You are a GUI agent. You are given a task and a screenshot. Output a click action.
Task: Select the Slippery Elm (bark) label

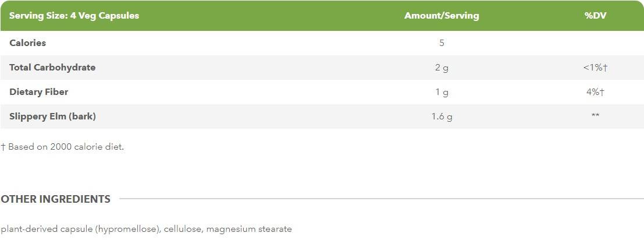[52, 117]
